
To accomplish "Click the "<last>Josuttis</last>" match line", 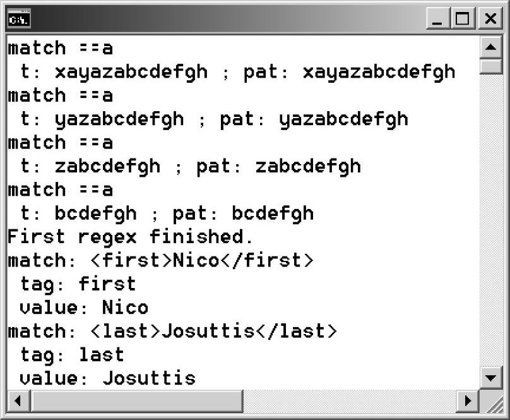I will (x=172, y=331).
